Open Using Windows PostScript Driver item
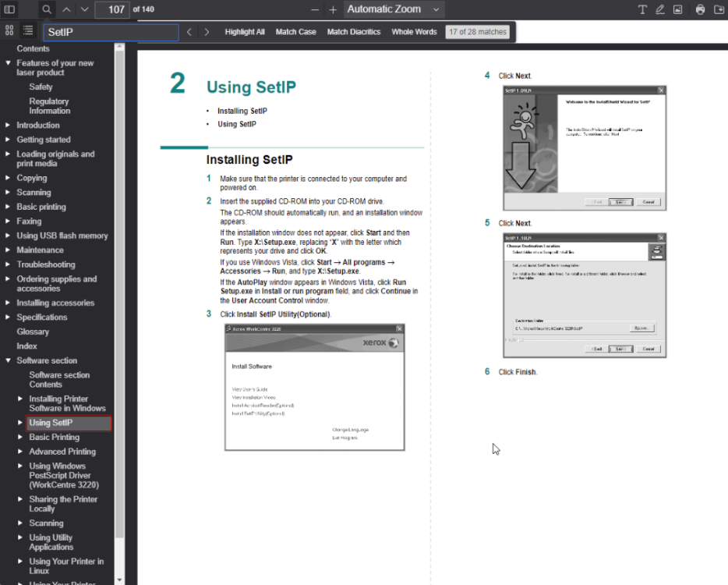This screenshot has width=728, height=585. pos(64,475)
